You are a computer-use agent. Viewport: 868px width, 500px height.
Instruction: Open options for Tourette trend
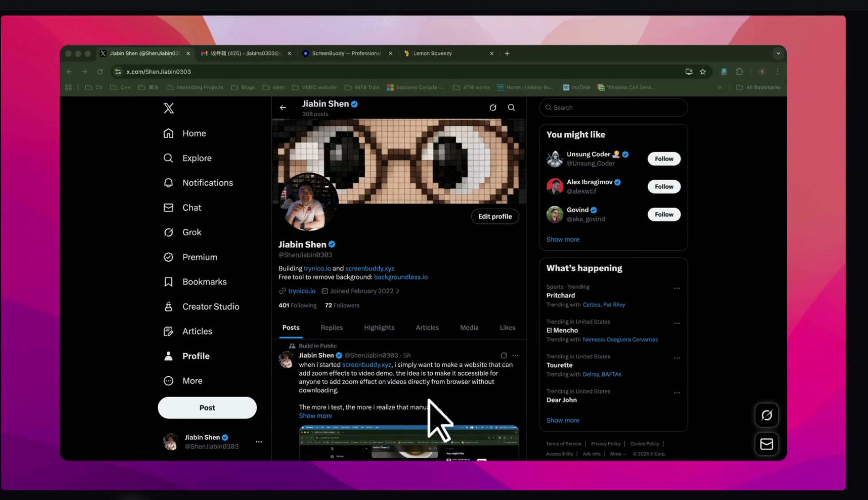pyautogui.click(x=676, y=358)
